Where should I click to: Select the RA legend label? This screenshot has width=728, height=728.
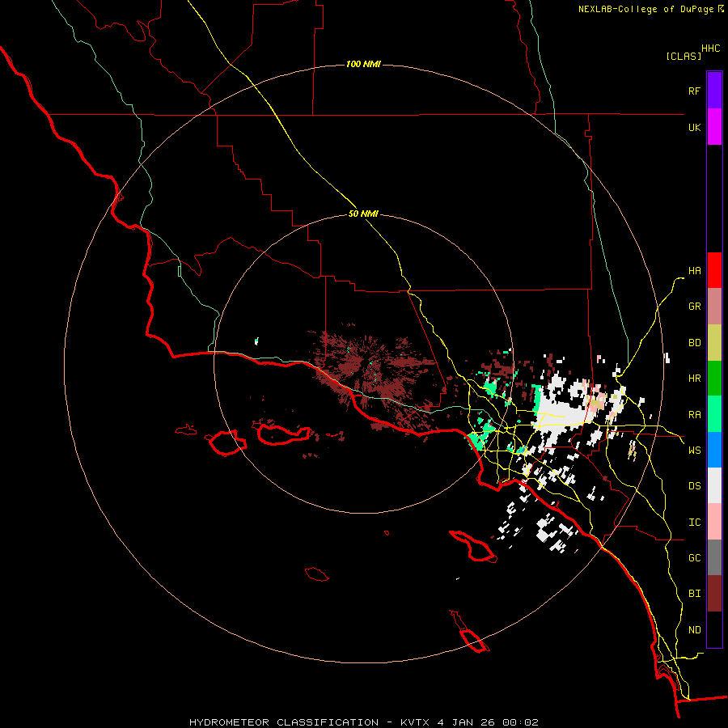(x=694, y=415)
